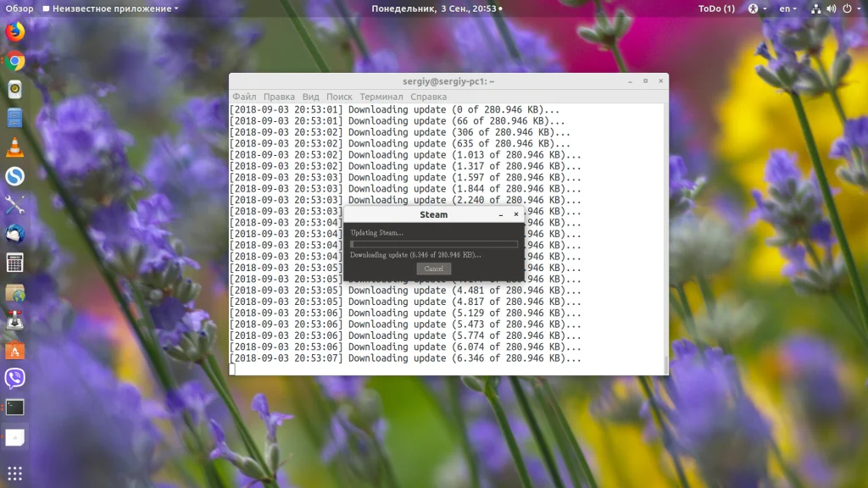
Task: Launch Firefox from the dock
Action: [x=15, y=32]
